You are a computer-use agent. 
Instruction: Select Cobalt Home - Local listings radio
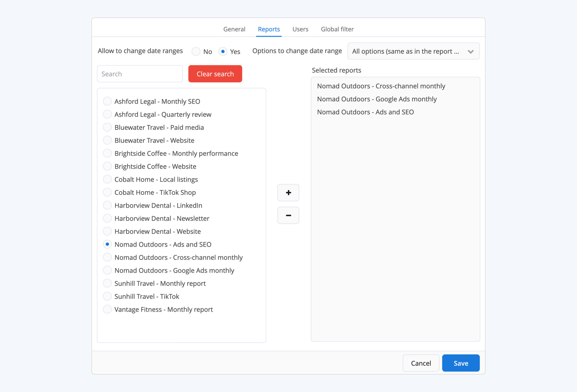pos(107,179)
